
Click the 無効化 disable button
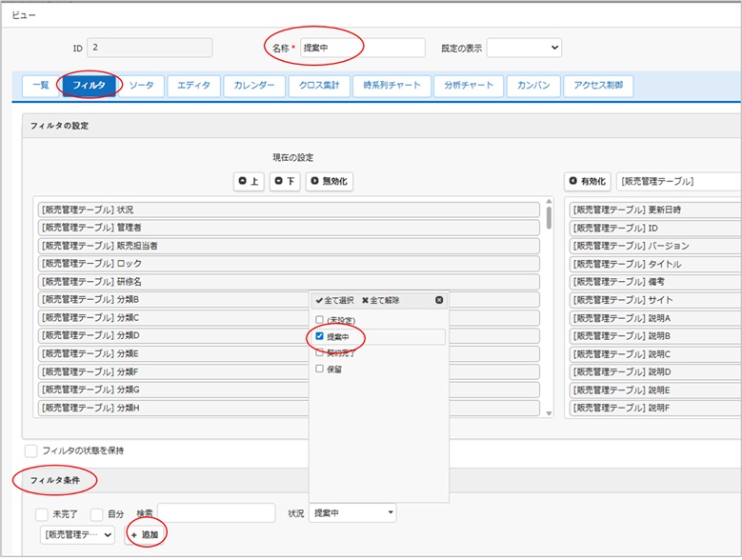coord(330,181)
